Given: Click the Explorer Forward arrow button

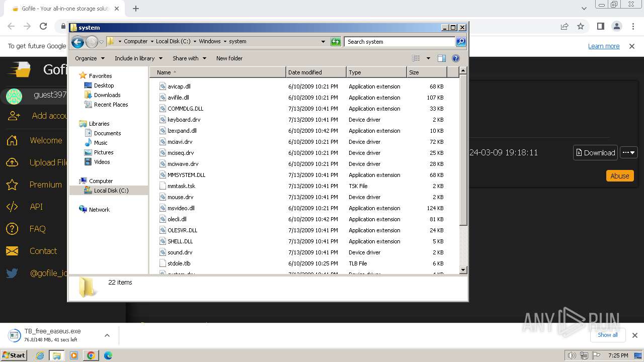Looking at the screenshot, I should coord(92,42).
